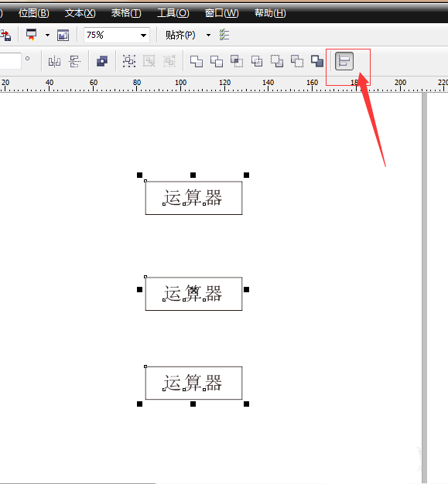The width and height of the screenshot is (448, 484).
Task: Click the Combine objects icon
Action: click(x=102, y=61)
